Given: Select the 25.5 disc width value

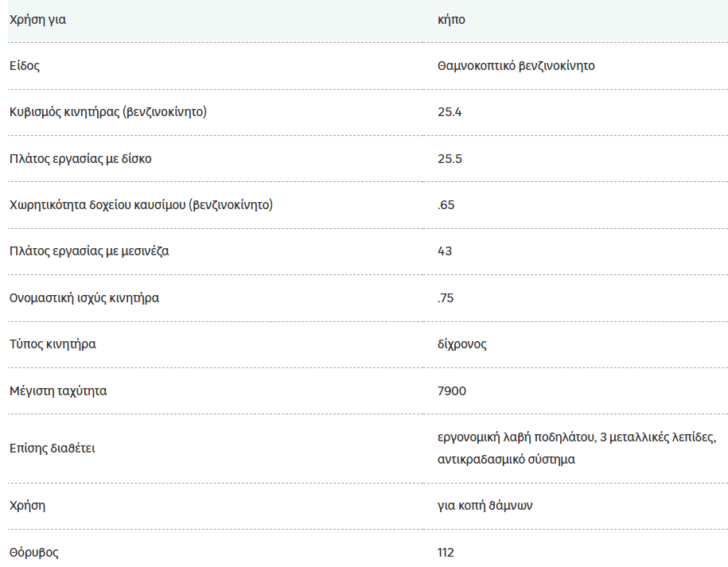Looking at the screenshot, I should [450, 159].
